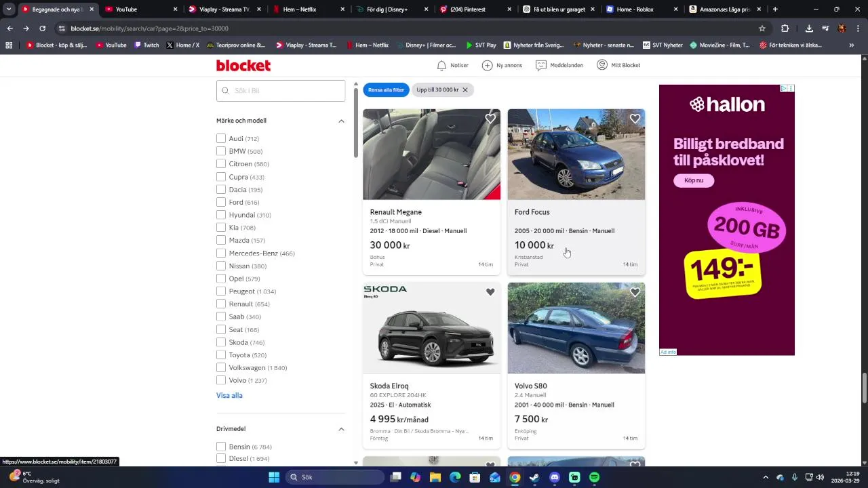This screenshot has width=868, height=488.
Task: Show more bookmarks with the overflow chevron
Action: 851,45
